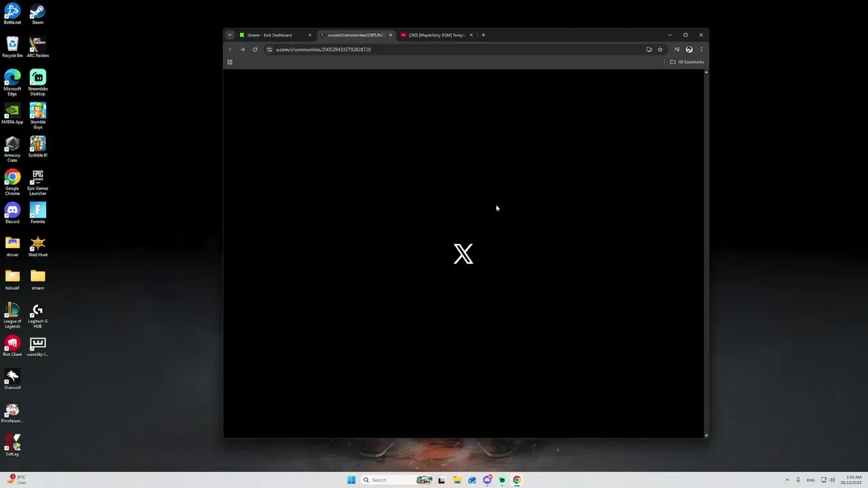Select League of Legends icon
Screen dimensions: 868x488
click(12, 315)
